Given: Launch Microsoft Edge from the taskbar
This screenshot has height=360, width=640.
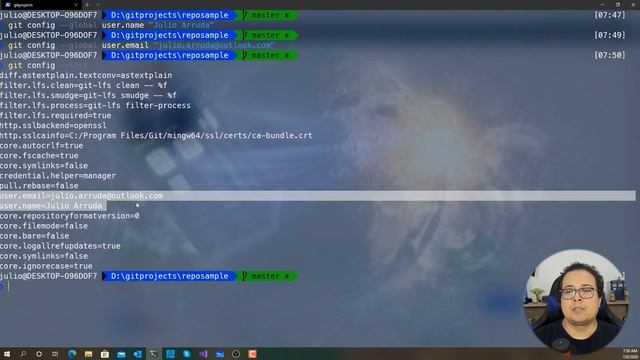Looking at the screenshot, I should [72, 354].
